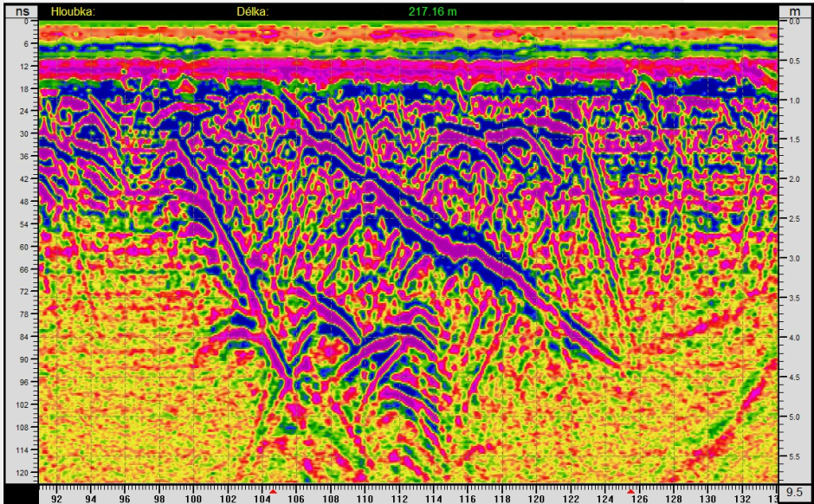Click the 2.5 m depth tick label
Screen dimensions: 814x504
click(794, 219)
